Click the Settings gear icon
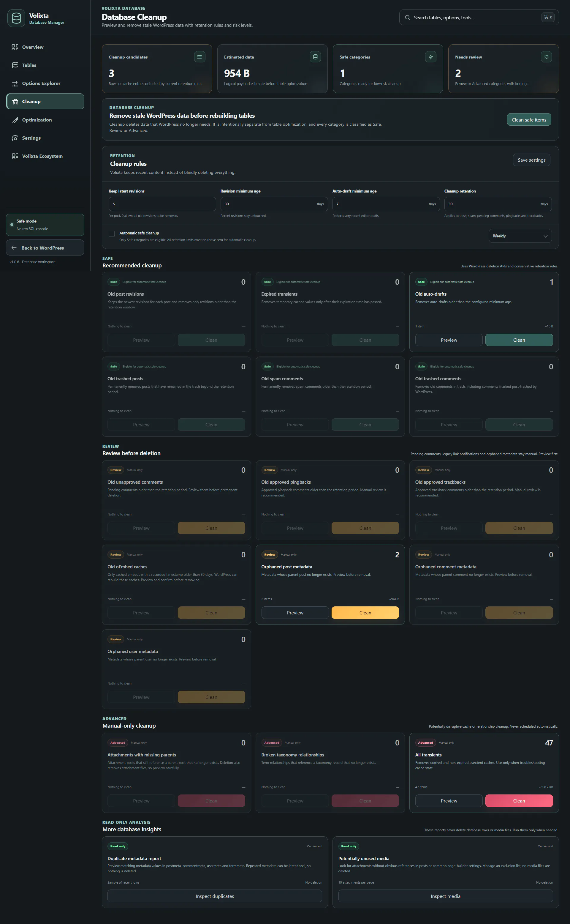570x924 pixels. click(x=15, y=138)
